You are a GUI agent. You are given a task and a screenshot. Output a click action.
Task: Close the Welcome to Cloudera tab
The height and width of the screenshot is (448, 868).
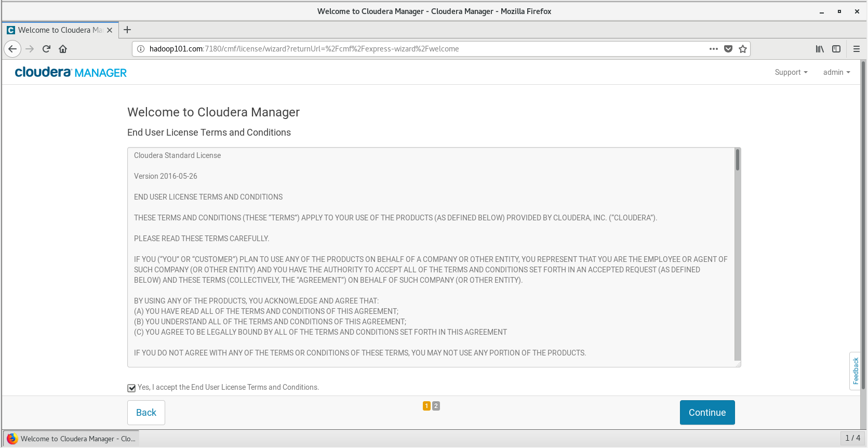click(110, 30)
